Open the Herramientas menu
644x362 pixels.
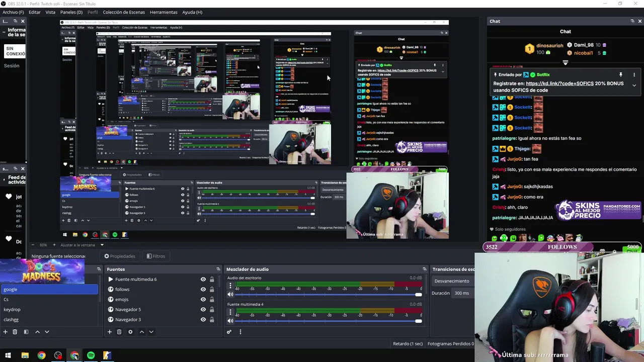[164, 12]
